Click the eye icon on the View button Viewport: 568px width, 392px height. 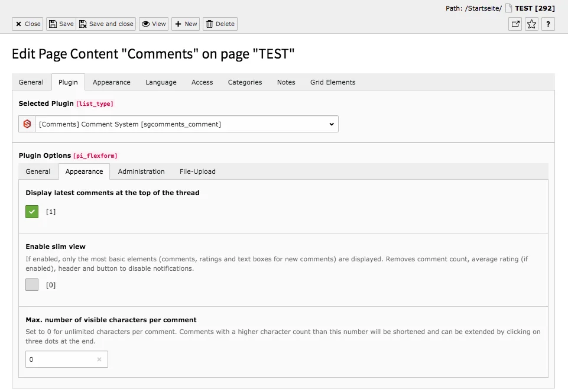pyautogui.click(x=147, y=24)
